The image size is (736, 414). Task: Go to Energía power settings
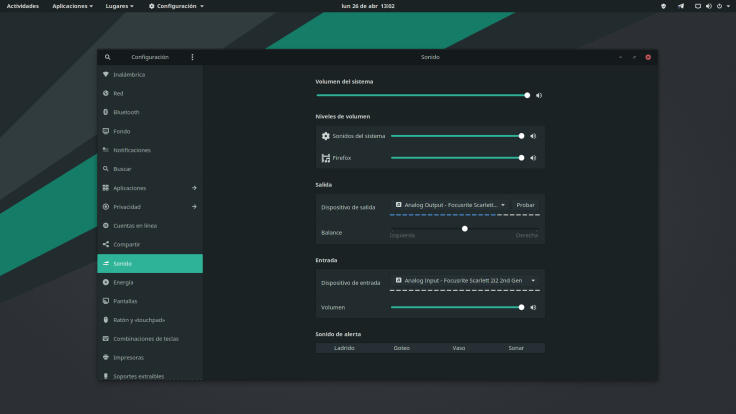(x=123, y=282)
